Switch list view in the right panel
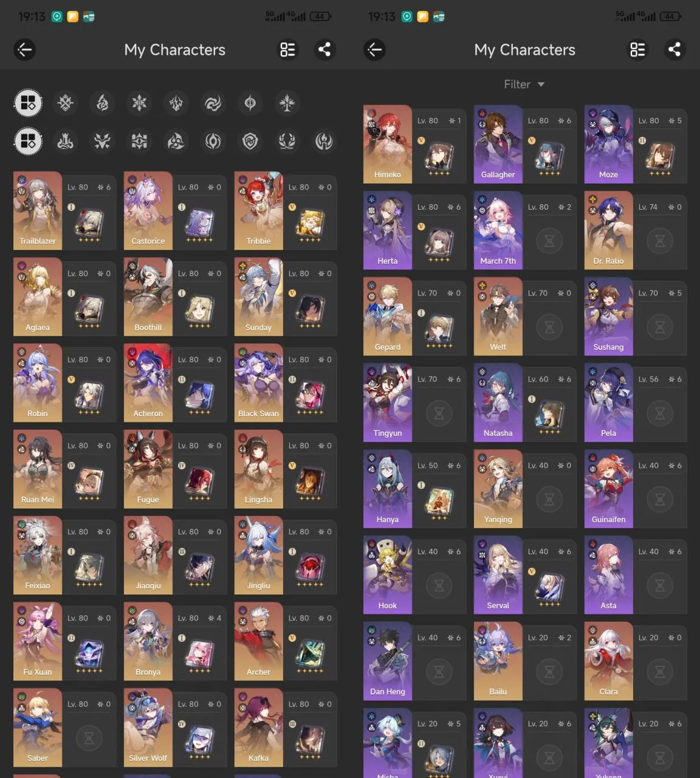The image size is (700, 778). point(637,50)
